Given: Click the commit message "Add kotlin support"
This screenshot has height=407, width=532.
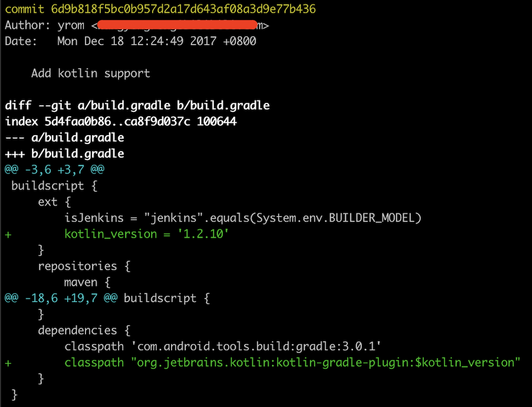Looking at the screenshot, I should pos(91,73).
